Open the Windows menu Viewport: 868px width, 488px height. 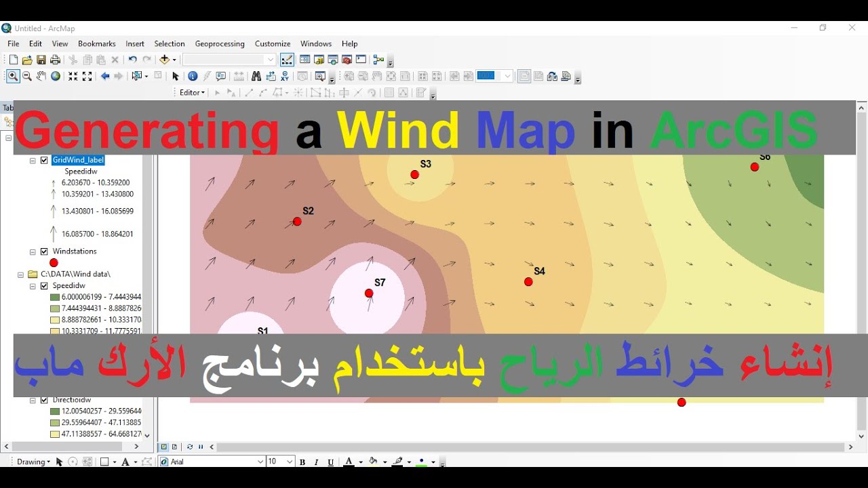click(x=316, y=43)
